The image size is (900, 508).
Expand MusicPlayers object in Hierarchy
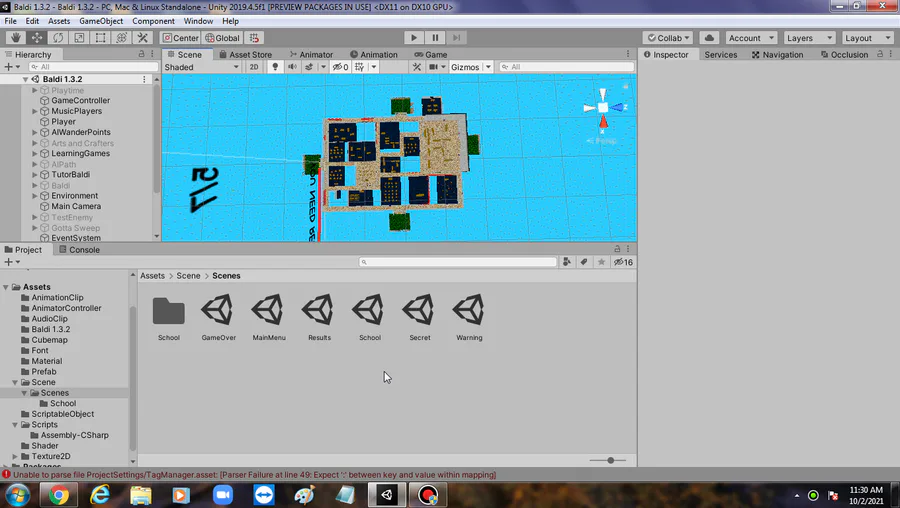click(x=34, y=111)
